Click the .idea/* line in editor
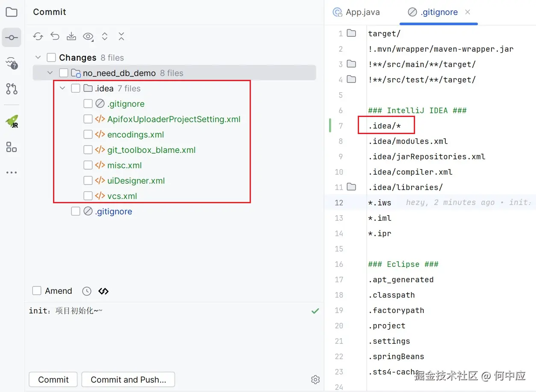Image resolution: width=536 pixels, height=392 pixels. pos(385,126)
